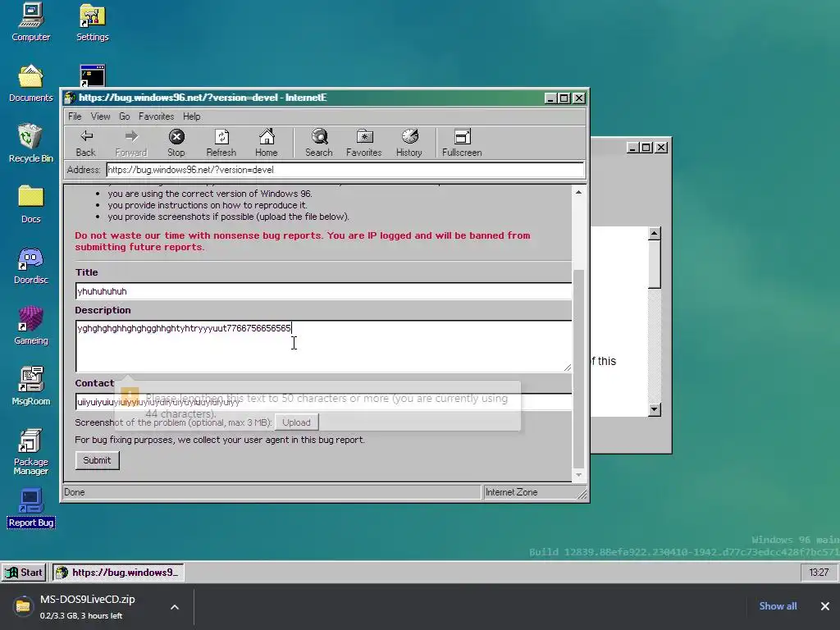The height and width of the screenshot is (630, 840).
Task: Open browsing History
Action: coord(409,143)
